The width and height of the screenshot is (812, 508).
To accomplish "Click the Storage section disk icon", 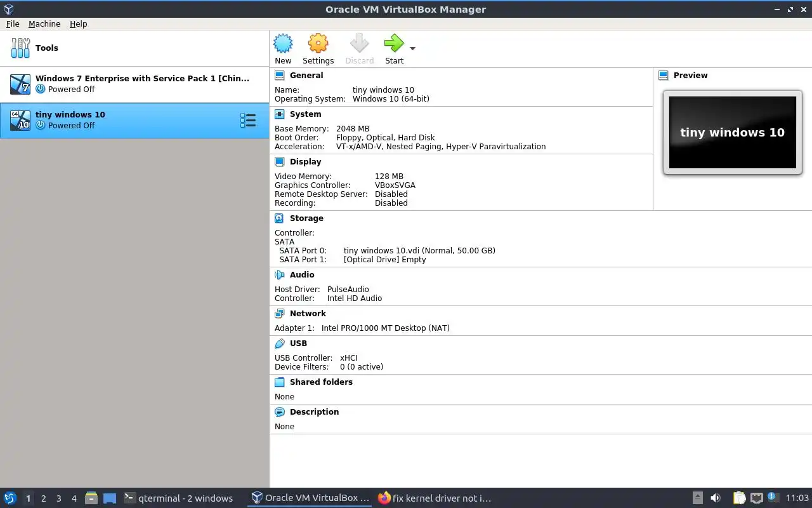I will pos(280,218).
